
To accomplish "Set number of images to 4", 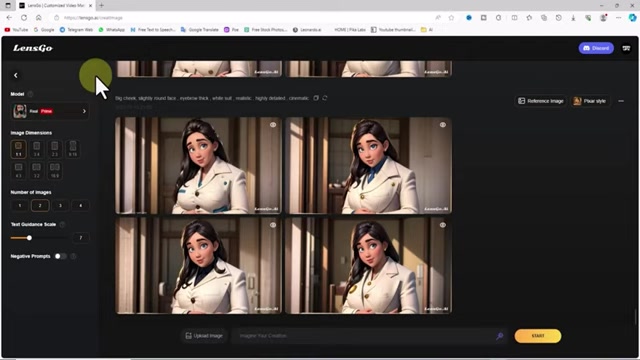I will point(80,205).
